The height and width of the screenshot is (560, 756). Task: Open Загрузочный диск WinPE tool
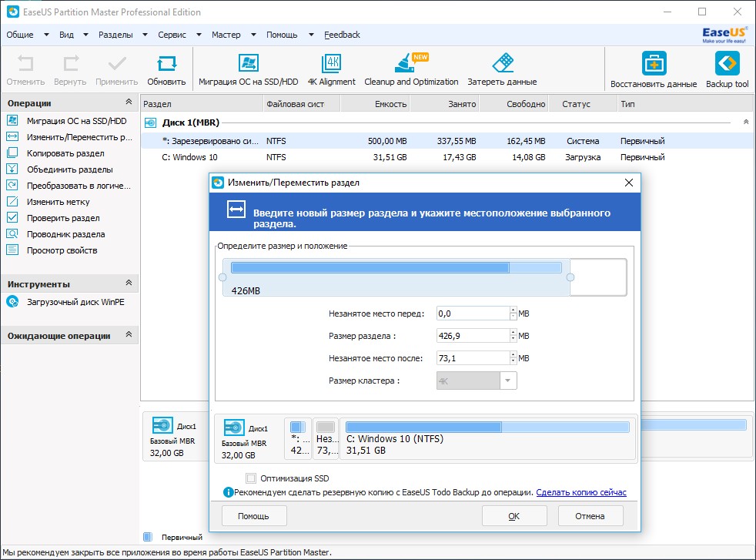click(x=75, y=302)
